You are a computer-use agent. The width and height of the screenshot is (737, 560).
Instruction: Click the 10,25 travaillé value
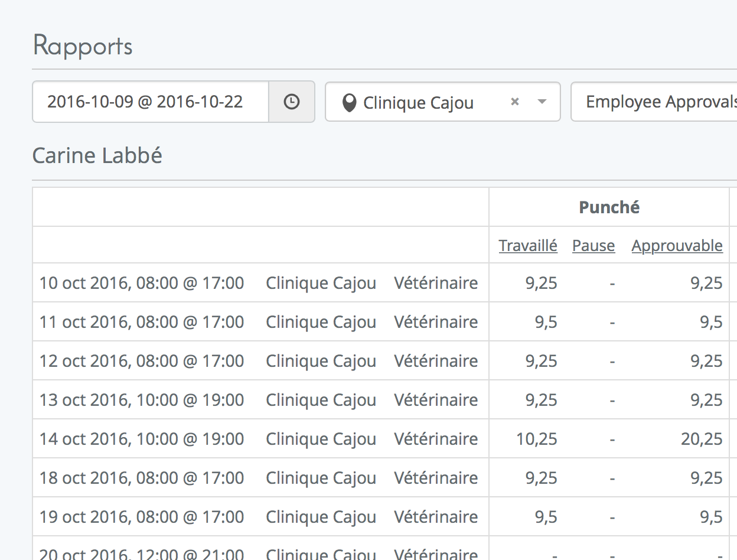click(537, 439)
